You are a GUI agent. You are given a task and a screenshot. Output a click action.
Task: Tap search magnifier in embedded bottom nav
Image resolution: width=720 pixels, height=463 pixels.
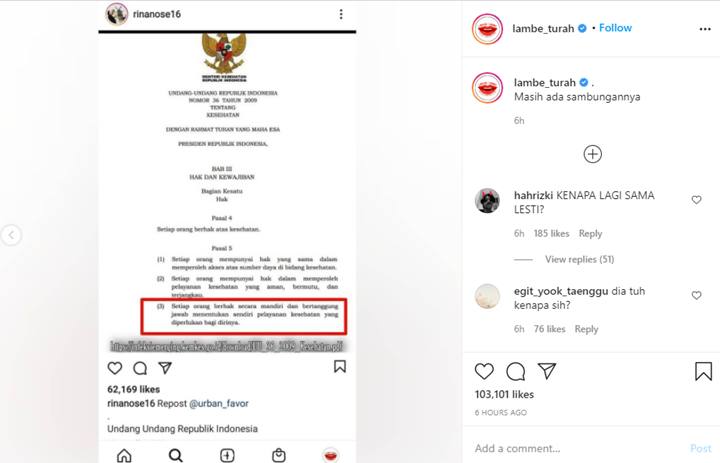click(175, 455)
